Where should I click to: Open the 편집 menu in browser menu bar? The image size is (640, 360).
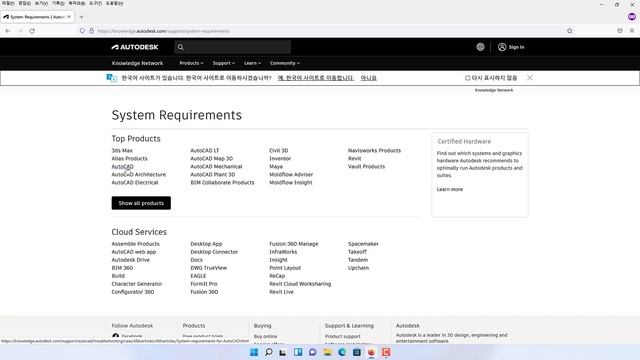[24, 3]
